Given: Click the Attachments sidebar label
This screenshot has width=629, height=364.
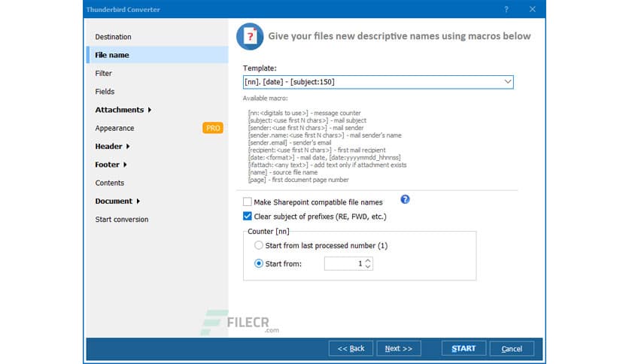Looking at the screenshot, I should tap(119, 110).
